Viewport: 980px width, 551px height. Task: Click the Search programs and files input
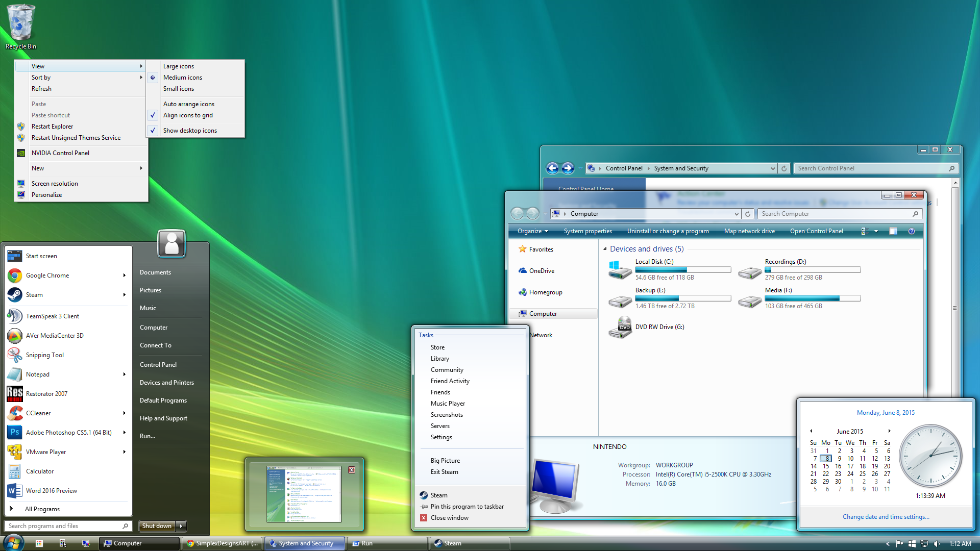coord(67,525)
